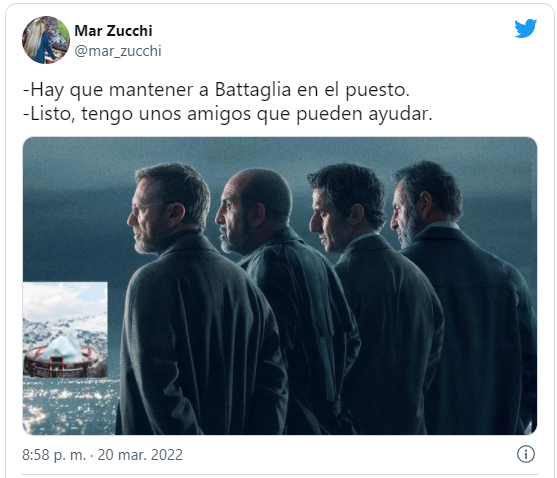This screenshot has width=557, height=478.
Task: Click the word 'mantener' in tweet
Action: 151,89
